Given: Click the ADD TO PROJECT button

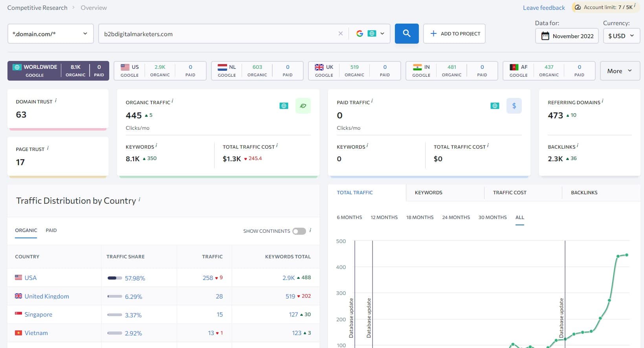Looking at the screenshot, I should tap(454, 33).
